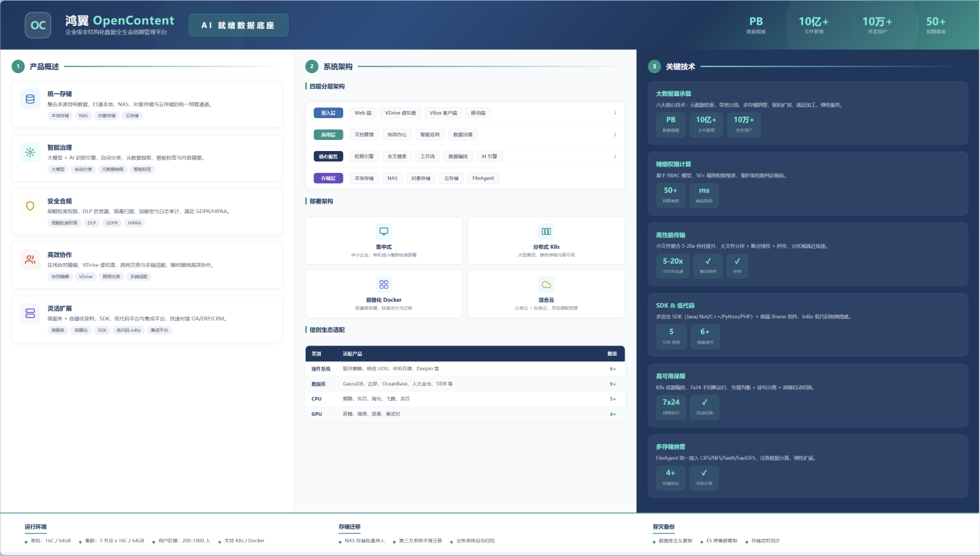This screenshot has width=980, height=556.
Task: Click the 自动切换 checkmark tile
Action: click(x=704, y=406)
